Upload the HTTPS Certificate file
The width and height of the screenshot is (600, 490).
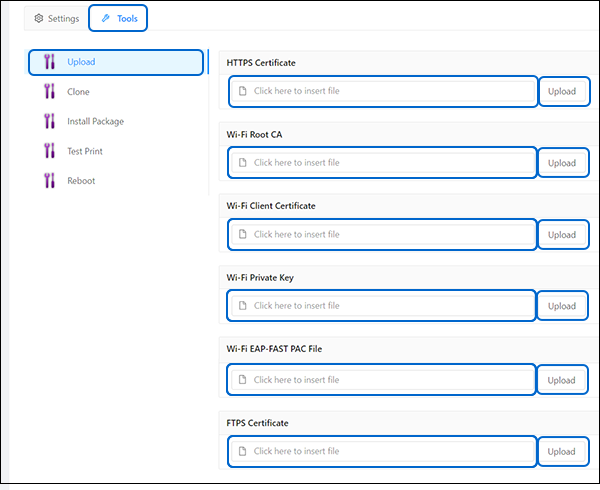pos(564,91)
